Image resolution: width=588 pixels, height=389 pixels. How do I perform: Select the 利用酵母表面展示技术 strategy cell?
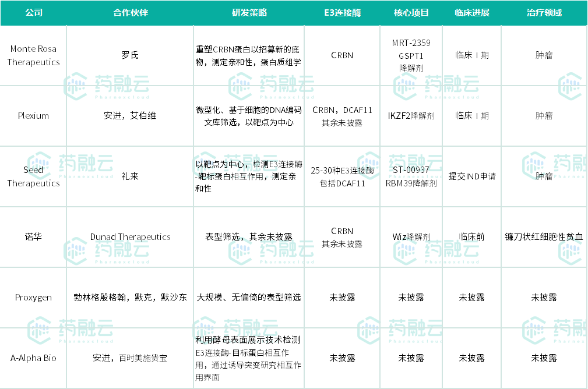point(249,358)
